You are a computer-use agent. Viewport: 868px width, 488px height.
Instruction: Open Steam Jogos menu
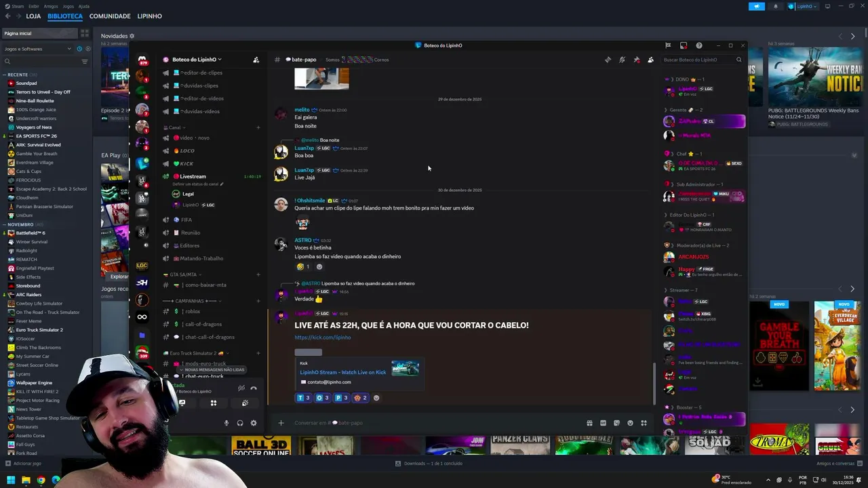67,6
